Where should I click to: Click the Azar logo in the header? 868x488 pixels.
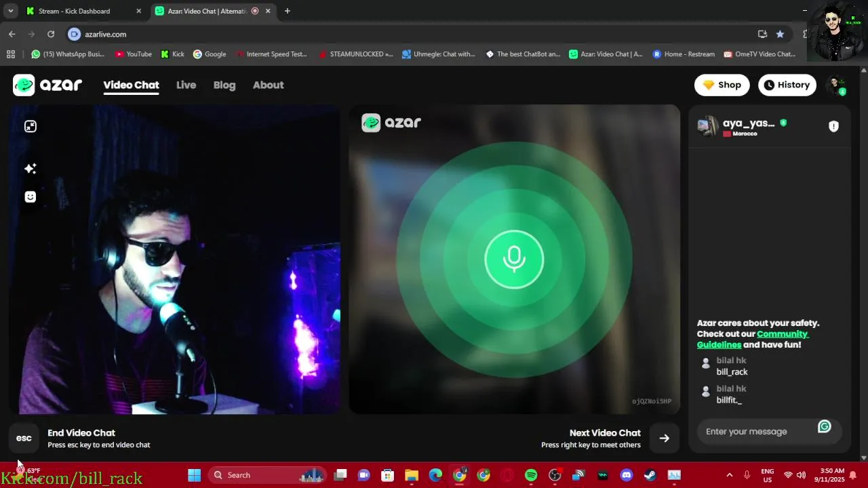pos(47,85)
